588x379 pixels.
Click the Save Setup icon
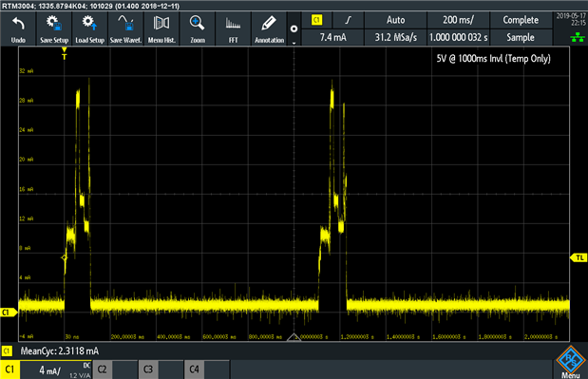(54, 28)
